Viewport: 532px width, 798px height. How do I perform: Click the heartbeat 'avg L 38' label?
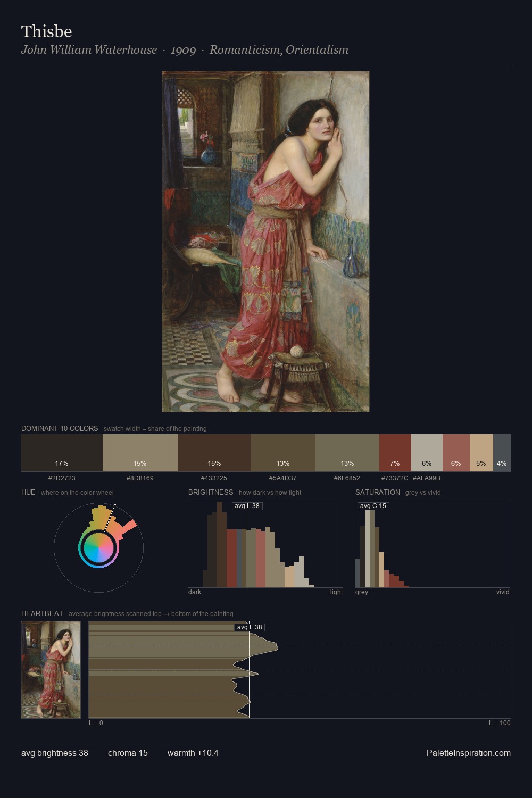point(250,627)
